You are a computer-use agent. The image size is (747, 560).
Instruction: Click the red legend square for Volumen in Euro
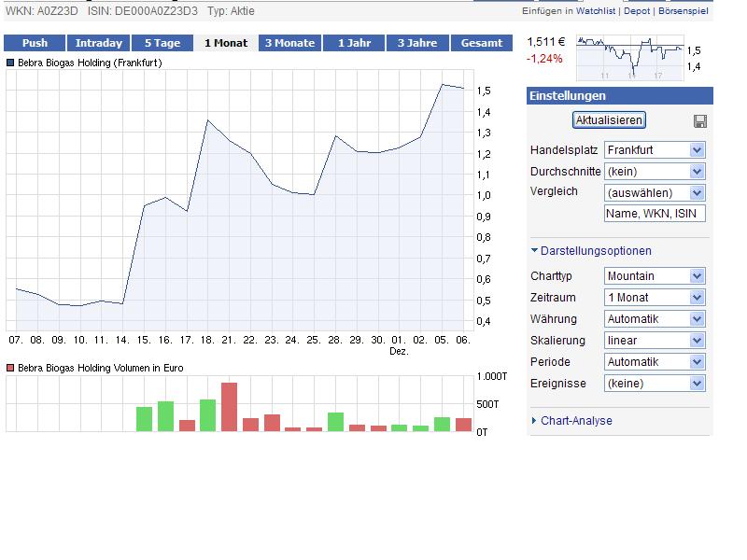10,368
